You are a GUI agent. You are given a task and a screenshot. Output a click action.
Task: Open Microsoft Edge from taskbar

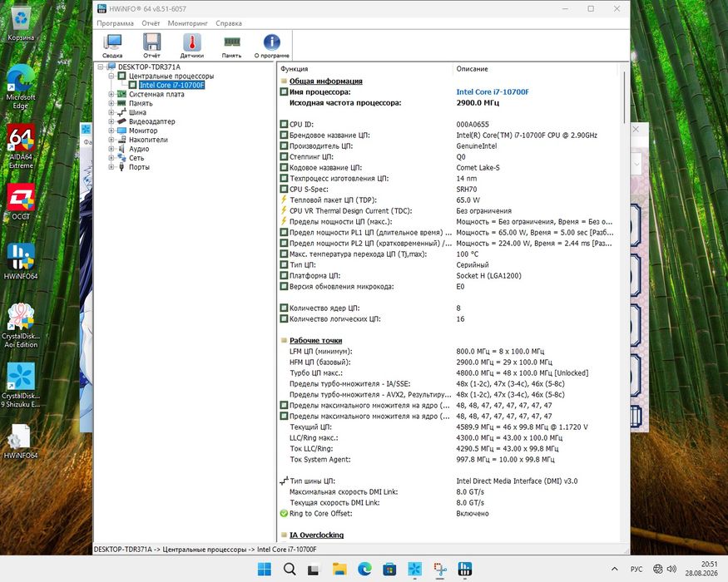click(x=364, y=569)
